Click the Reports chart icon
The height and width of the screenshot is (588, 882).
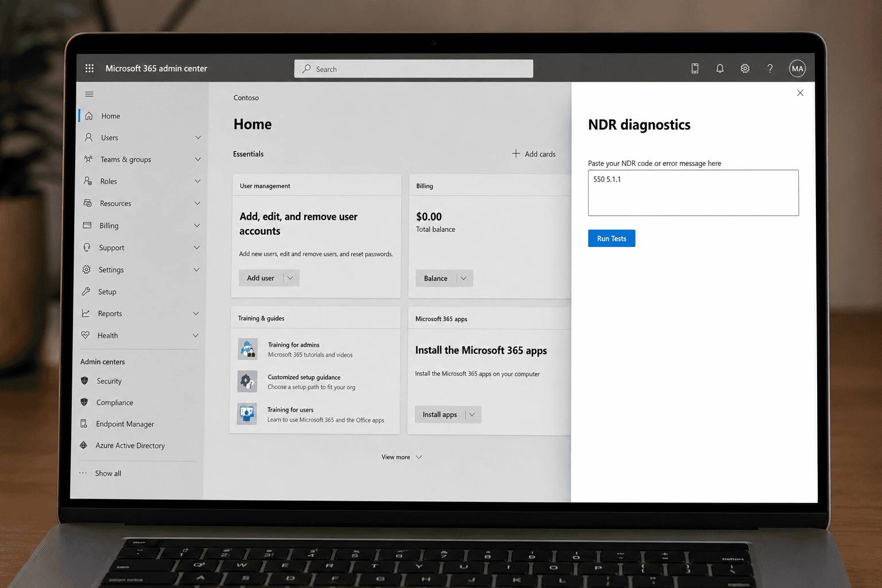(86, 313)
